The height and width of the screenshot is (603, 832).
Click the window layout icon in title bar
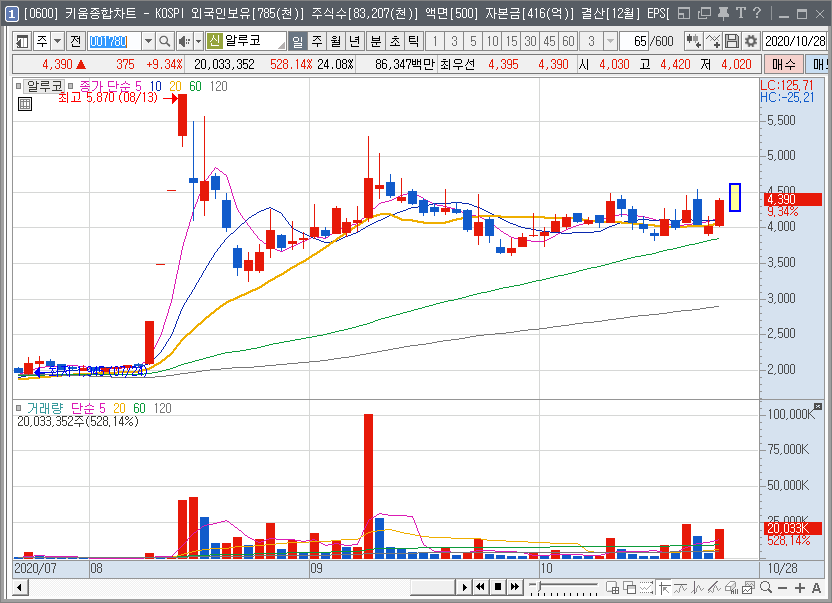[x=684, y=13]
